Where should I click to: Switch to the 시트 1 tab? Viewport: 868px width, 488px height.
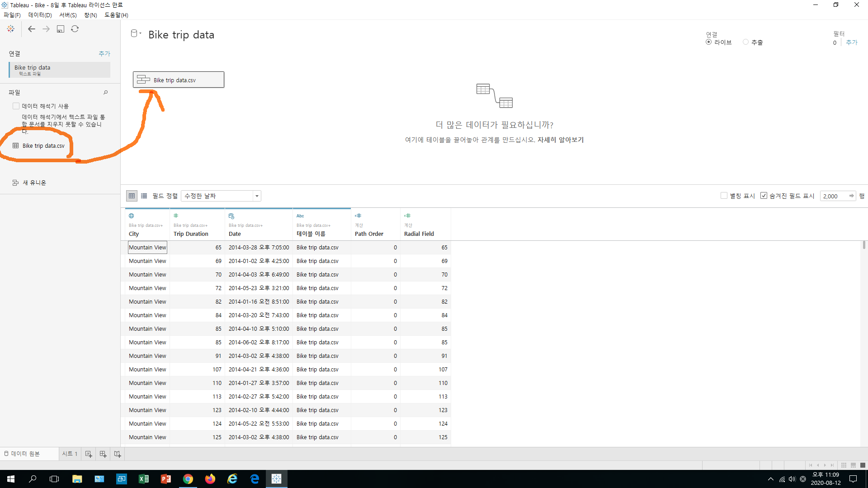[x=70, y=454]
